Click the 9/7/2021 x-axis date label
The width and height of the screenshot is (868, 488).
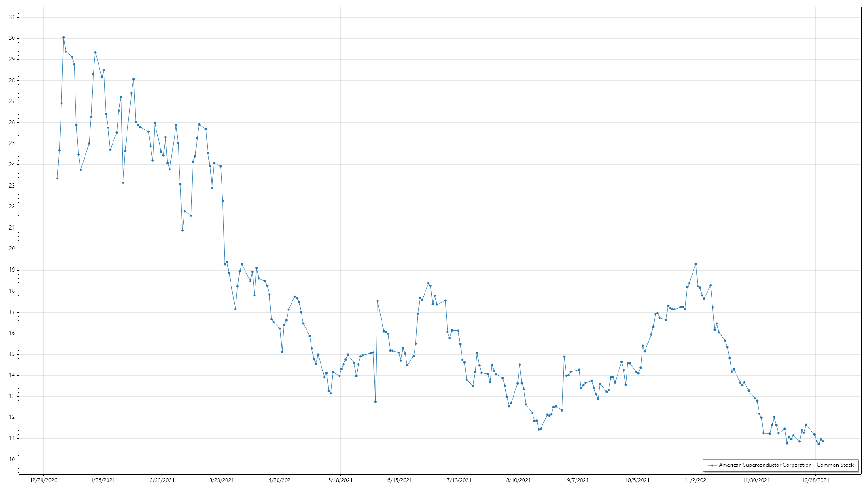tap(578, 480)
